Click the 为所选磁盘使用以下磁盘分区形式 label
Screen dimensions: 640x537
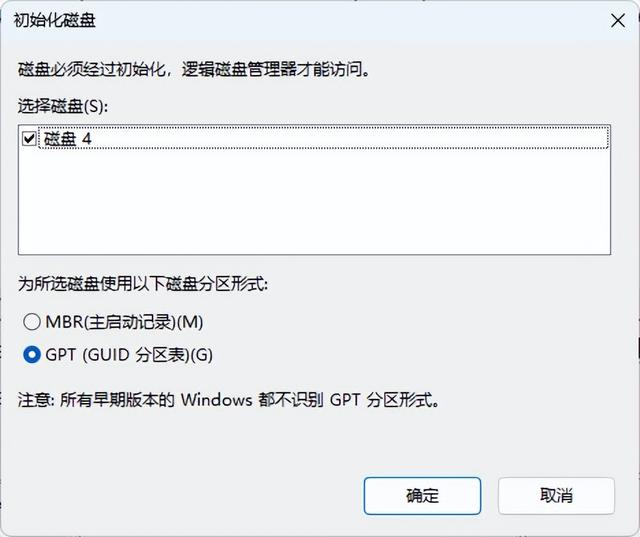[x=143, y=284]
